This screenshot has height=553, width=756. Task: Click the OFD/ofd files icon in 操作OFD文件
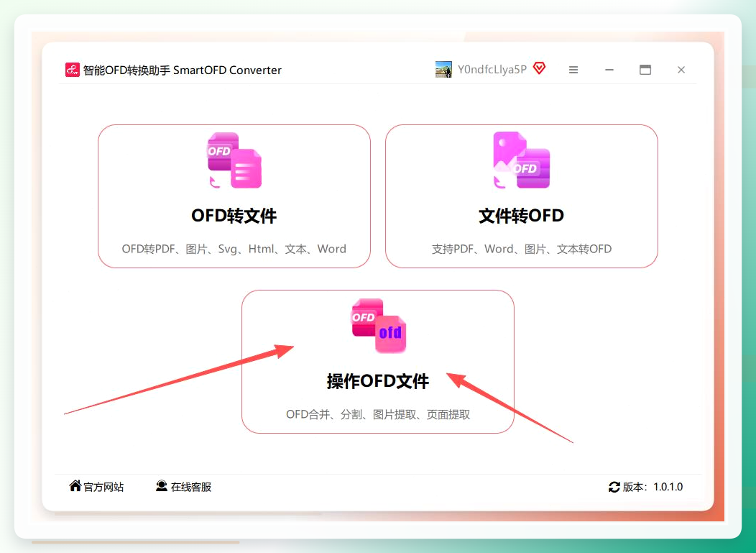tap(379, 326)
